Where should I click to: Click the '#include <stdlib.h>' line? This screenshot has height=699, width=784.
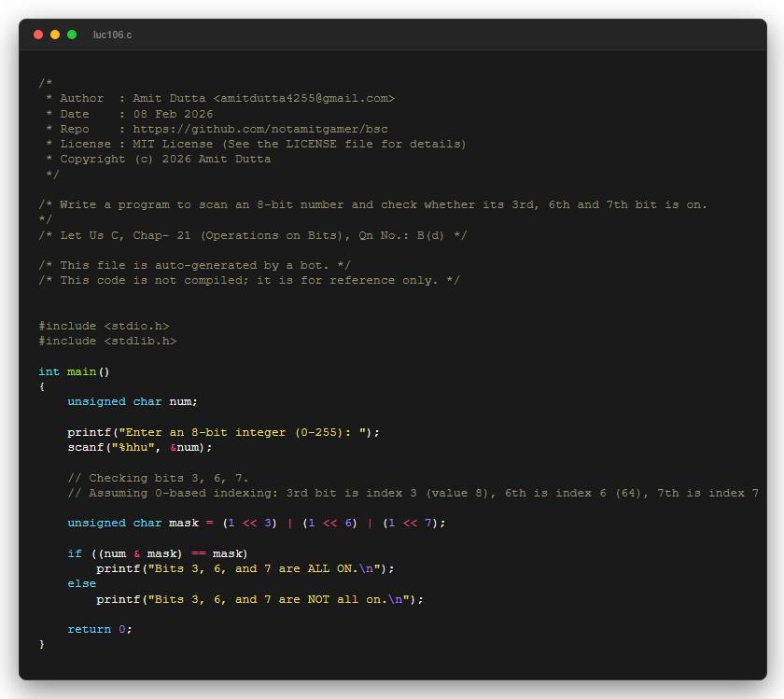pyautogui.click(x=107, y=341)
